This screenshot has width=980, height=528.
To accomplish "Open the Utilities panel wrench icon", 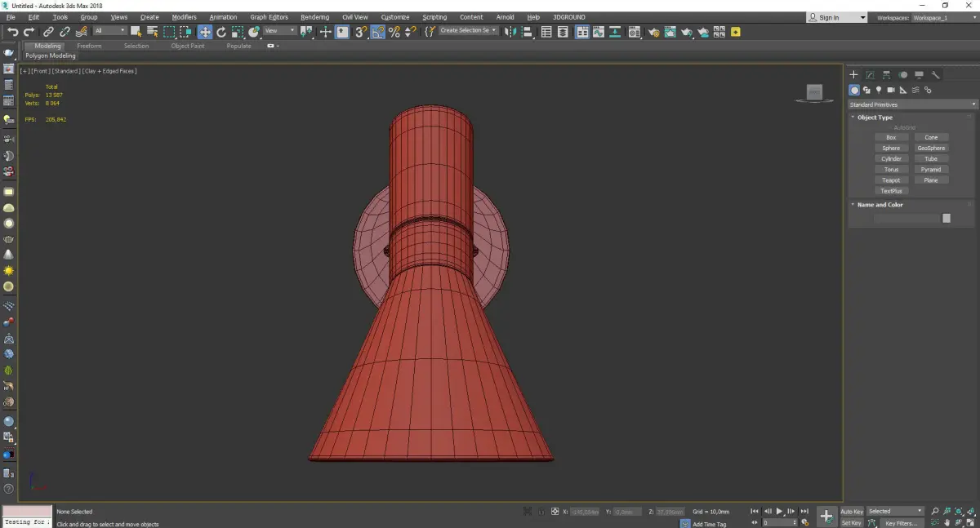I will (x=936, y=74).
